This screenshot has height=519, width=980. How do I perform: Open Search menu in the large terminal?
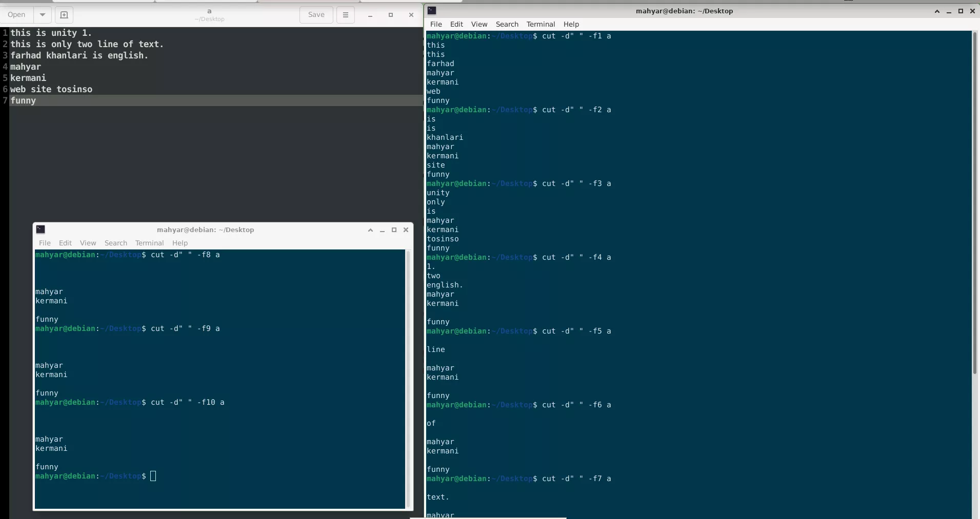click(x=507, y=24)
